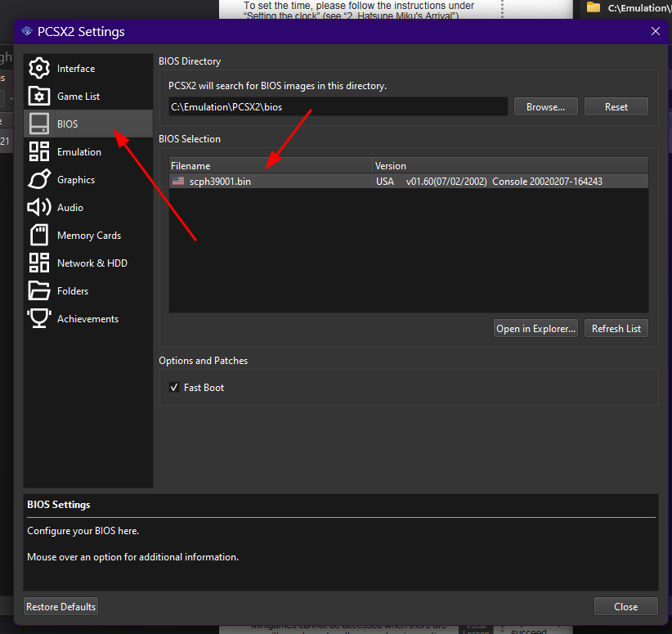Viewport: 672px width, 634px height.
Task: Toggle the Fast Boot checkbox
Action: [174, 387]
